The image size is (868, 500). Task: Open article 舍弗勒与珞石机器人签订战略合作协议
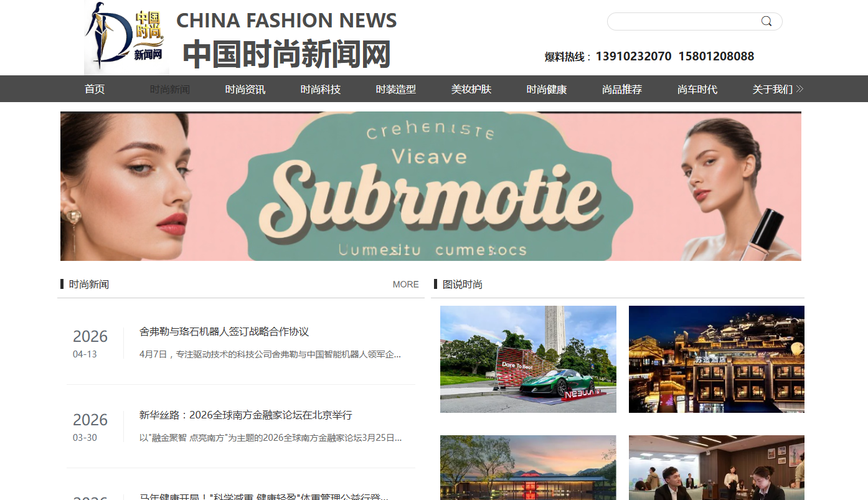tap(224, 331)
